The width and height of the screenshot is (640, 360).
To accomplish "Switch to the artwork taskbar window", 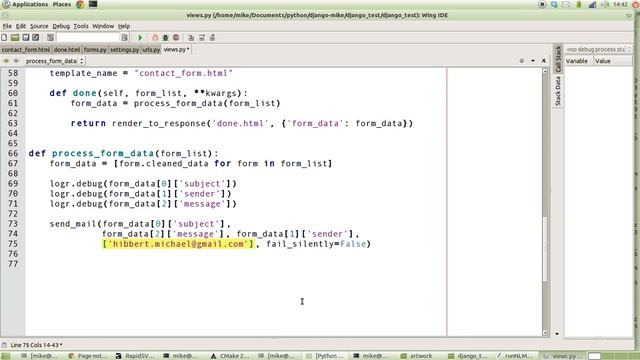I will (416, 356).
